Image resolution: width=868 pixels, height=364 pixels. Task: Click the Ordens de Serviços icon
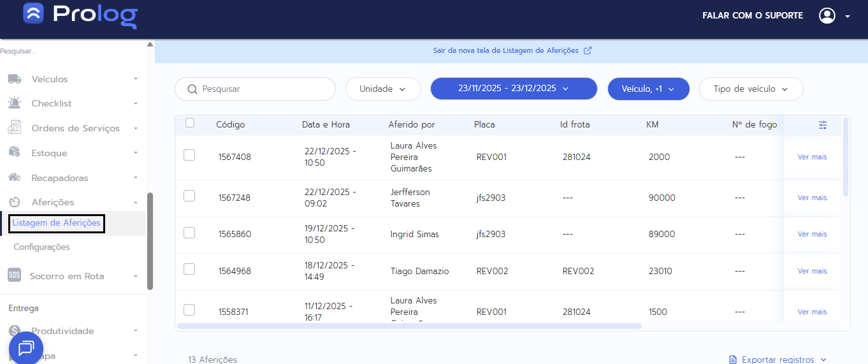[15, 128]
